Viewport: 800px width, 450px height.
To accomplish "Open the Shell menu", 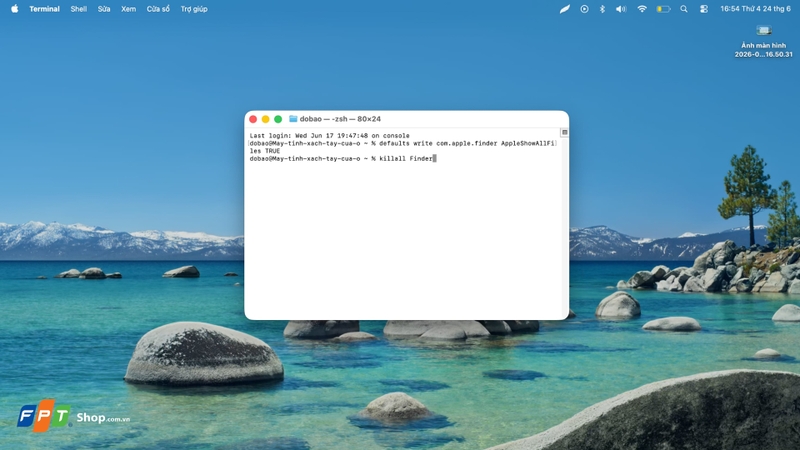I will point(79,9).
